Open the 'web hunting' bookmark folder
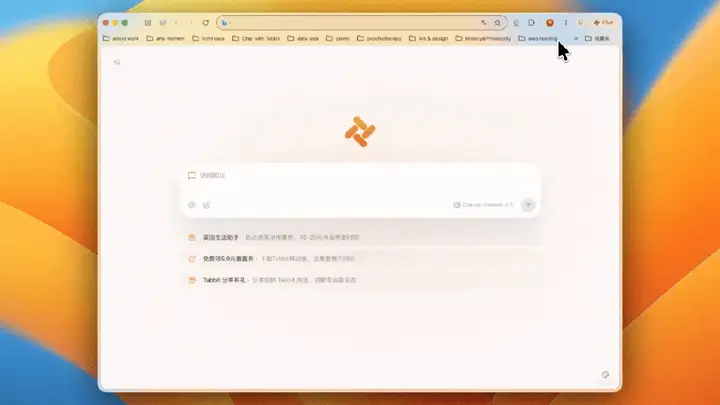This screenshot has width=720, height=405. [538, 39]
